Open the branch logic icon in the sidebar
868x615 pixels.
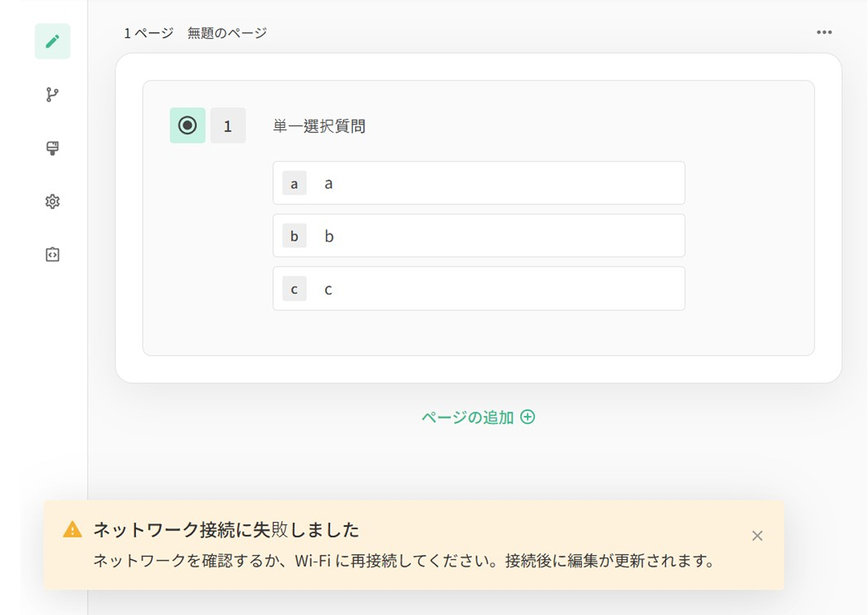pos(53,95)
